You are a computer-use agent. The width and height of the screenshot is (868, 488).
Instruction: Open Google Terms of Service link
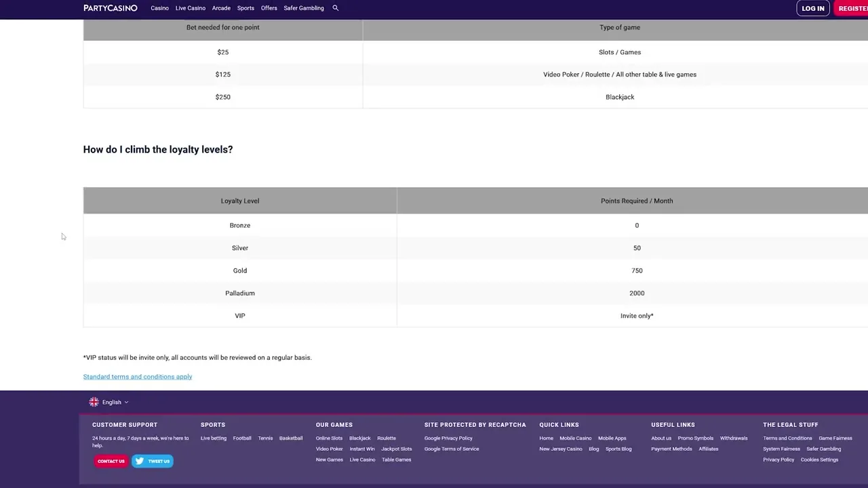pos(452,449)
